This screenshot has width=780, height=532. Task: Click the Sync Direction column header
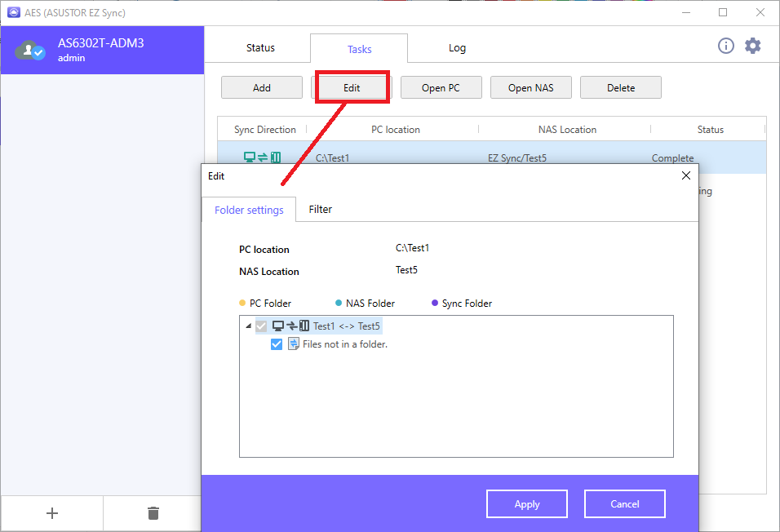[264, 130]
